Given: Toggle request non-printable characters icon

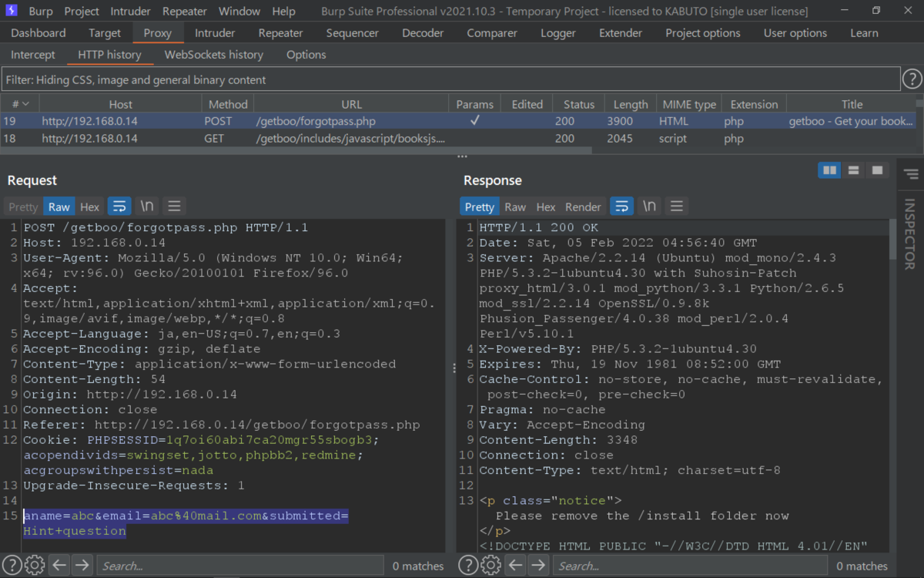Looking at the screenshot, I should tap(146, 206).
